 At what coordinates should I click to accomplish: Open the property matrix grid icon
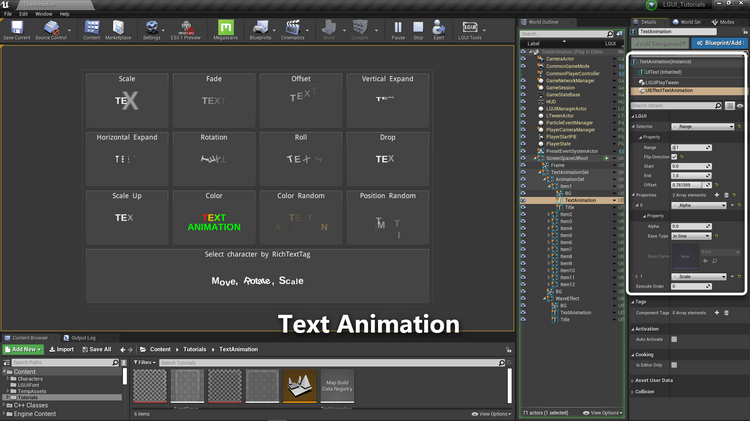click(729, 106)
